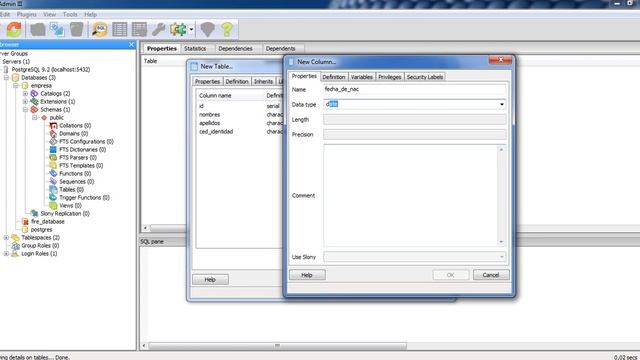Click the FTS Parsers (0) icon
The height and width of the screenshot is (360, 640).
click(x=53, y=158)
